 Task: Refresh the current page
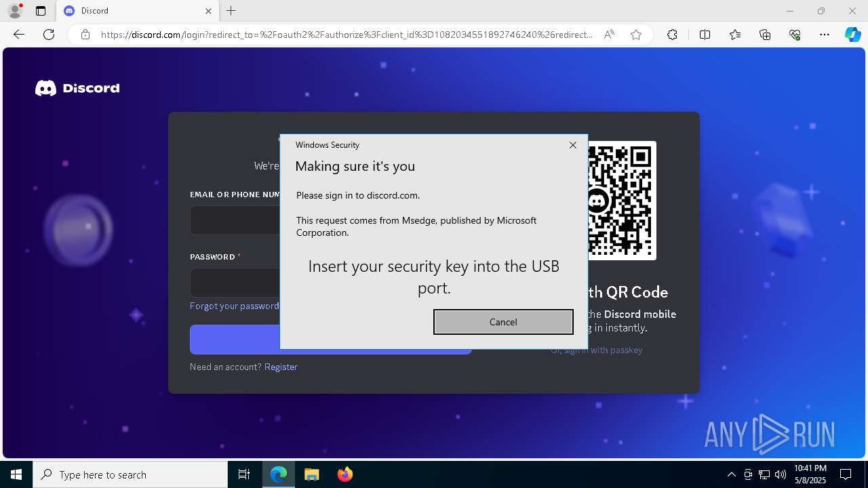point(49,35)
